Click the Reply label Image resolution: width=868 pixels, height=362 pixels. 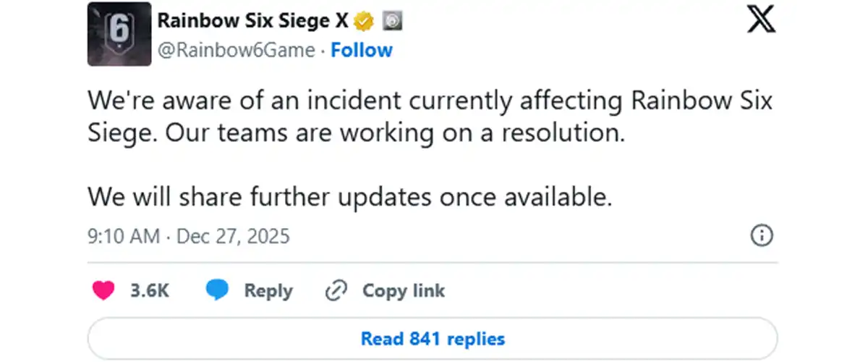268,291
